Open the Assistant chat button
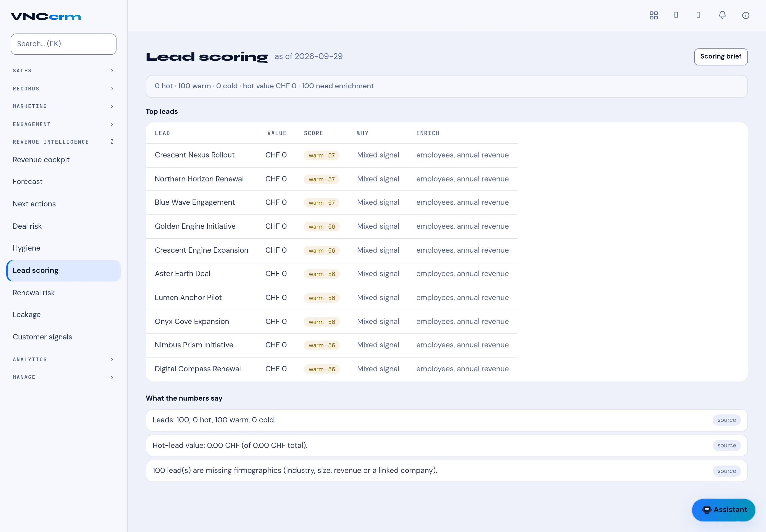Viewport: 766px width, 532px height. pos(723,510)
